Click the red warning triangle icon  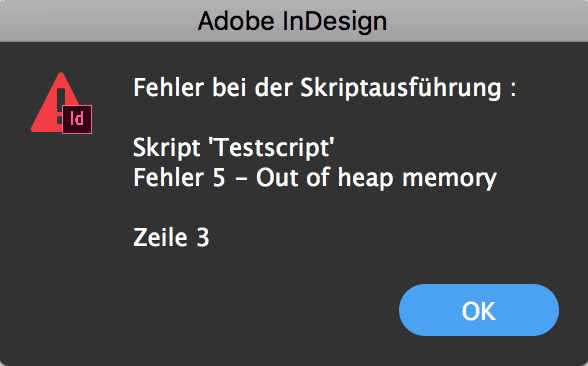click(56, 101)
